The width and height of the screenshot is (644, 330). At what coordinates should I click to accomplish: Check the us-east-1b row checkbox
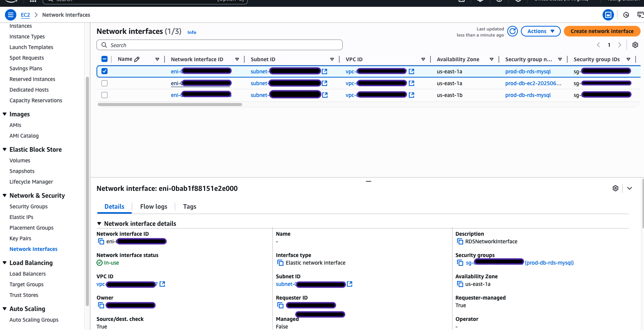(x=104, y=95)
